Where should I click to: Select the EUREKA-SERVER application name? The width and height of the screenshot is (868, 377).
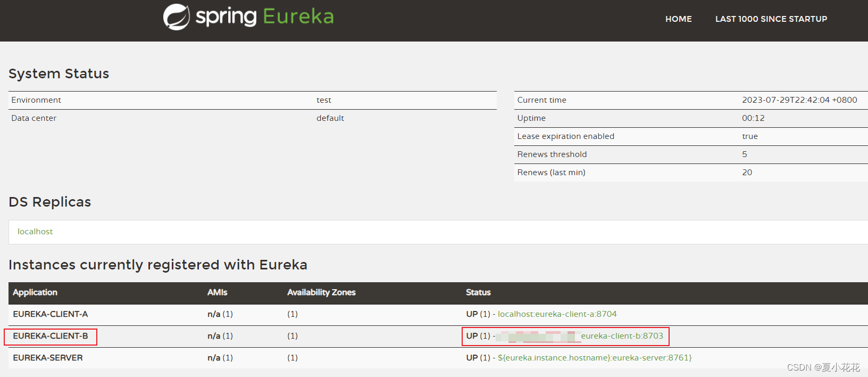(x=48, y=358)
